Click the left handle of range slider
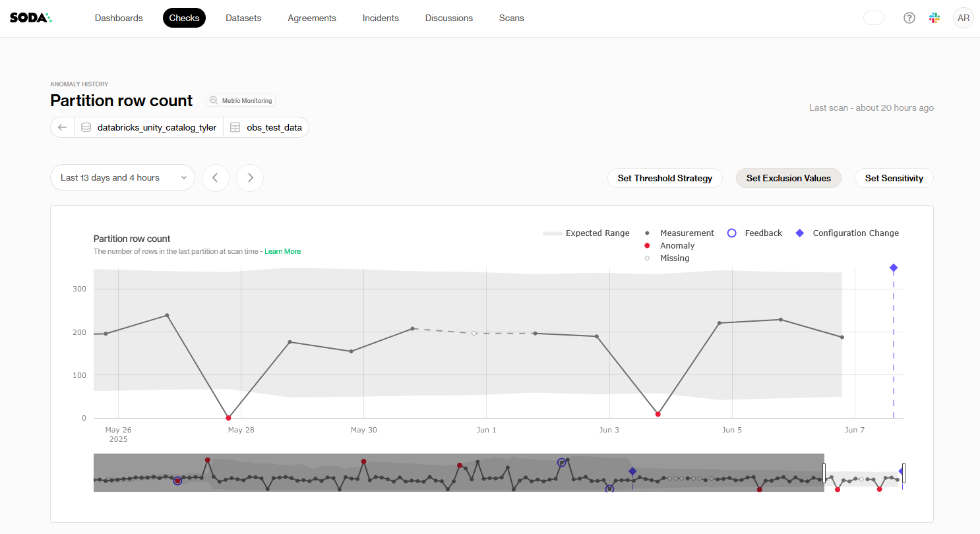 click(x=824, y=473)
